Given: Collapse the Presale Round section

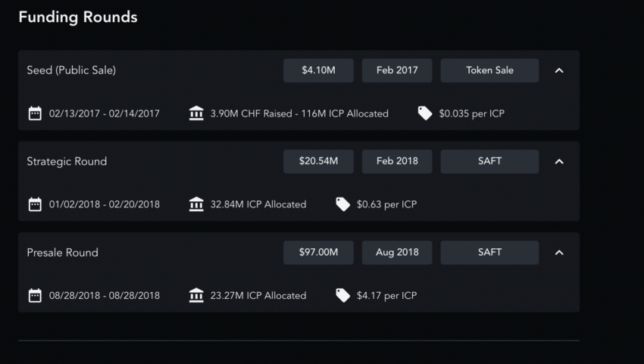Looking at the screenshot, I should [559, 252].
